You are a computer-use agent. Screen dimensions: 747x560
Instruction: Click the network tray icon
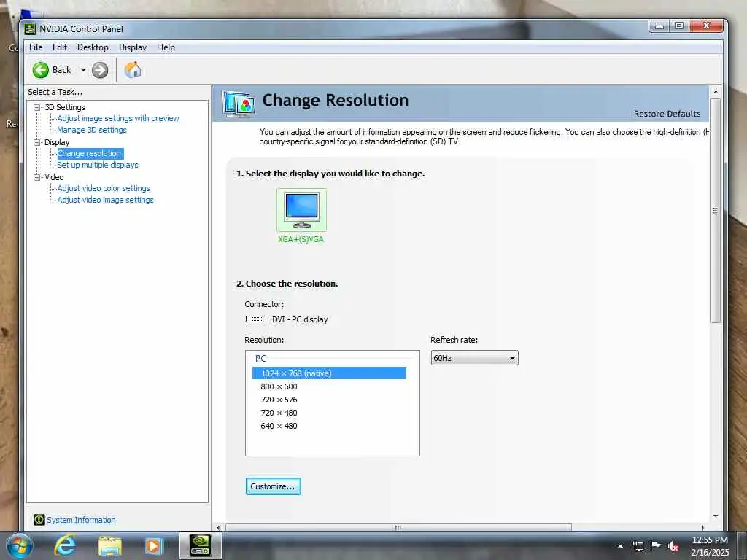pyautogui.click(x=638, y=546)
